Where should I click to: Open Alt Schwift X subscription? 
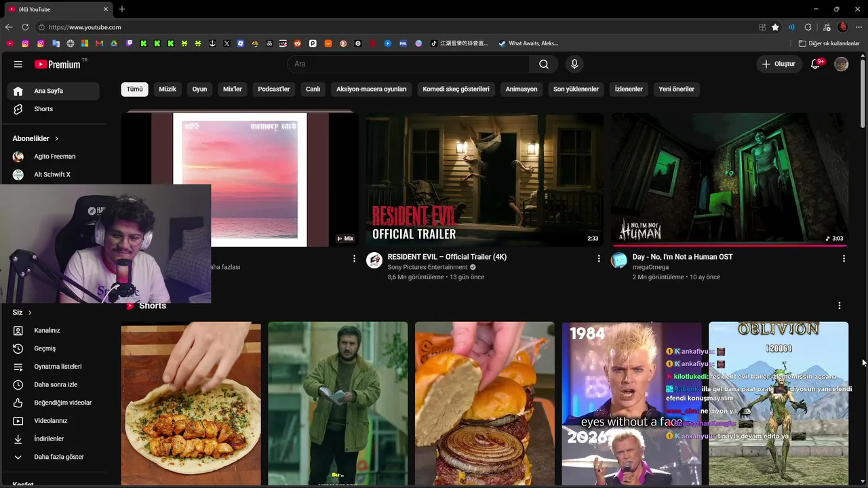tap(54, 175)
